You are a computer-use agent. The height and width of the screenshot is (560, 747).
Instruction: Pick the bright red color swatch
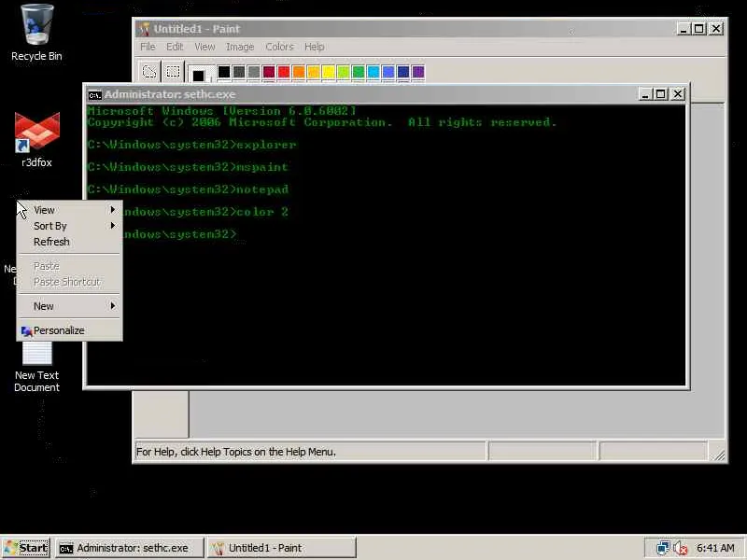pyautogui.click(x=284, y=72)
